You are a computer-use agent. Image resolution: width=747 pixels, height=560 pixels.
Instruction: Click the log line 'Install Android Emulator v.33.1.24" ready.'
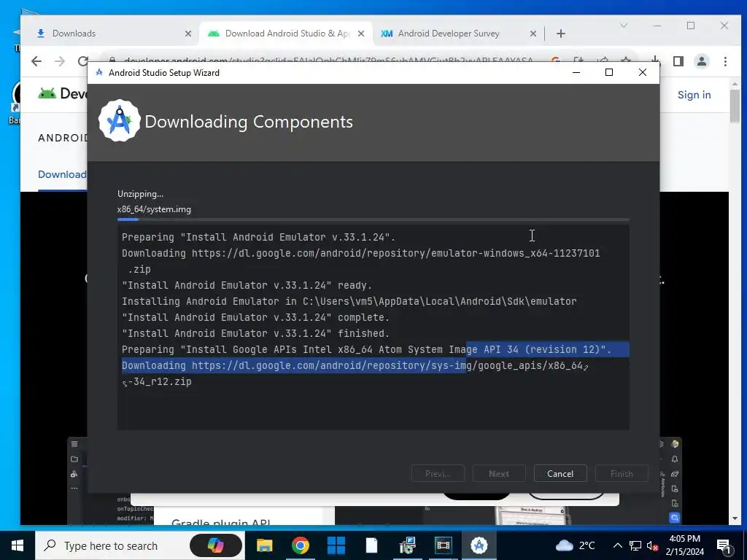pos(247,285)
